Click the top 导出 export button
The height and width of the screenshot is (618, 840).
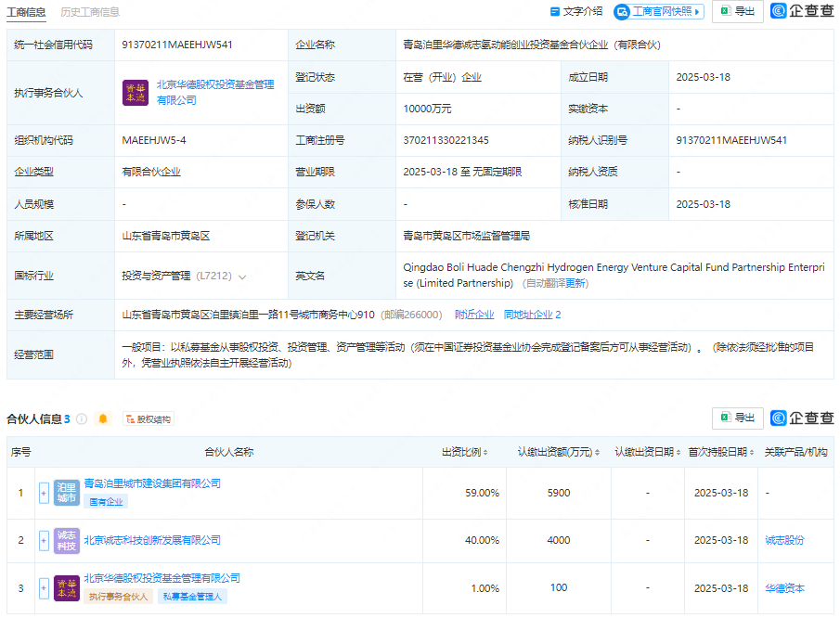tap(738, 11)
